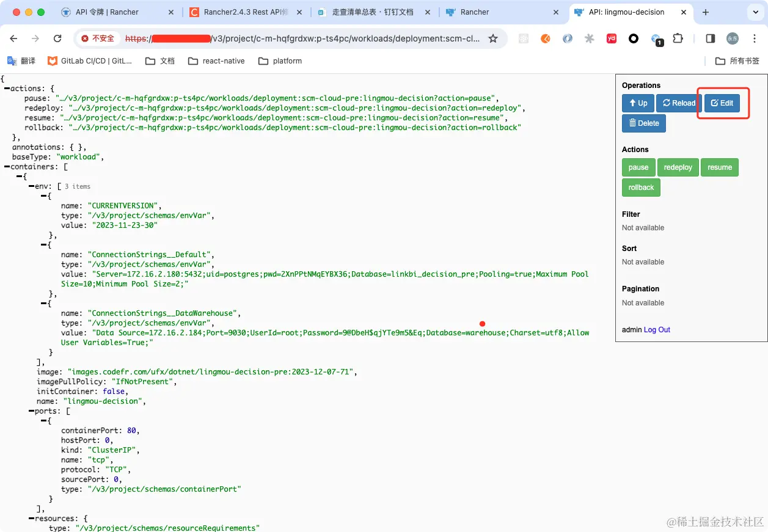768x532 pixels.
Task: Click the blue feather extension icon
Action: pyautogui.click(x=568, y=38)
